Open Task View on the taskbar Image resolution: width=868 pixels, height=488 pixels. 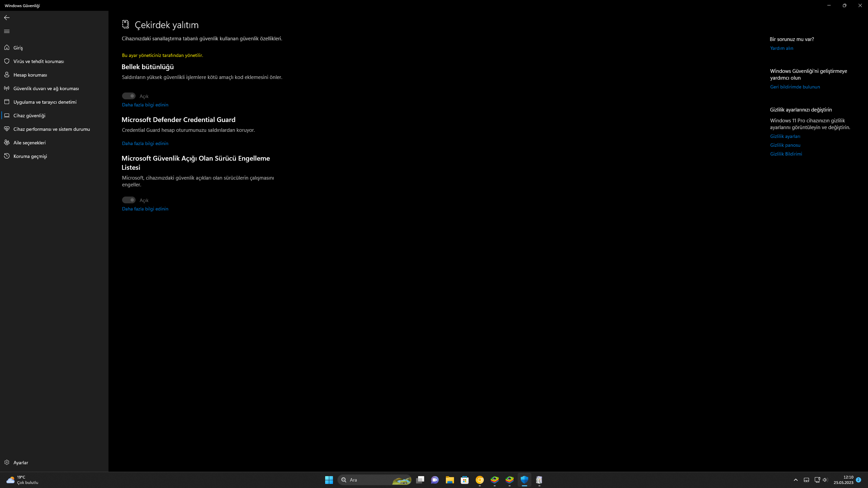(420, 480)
